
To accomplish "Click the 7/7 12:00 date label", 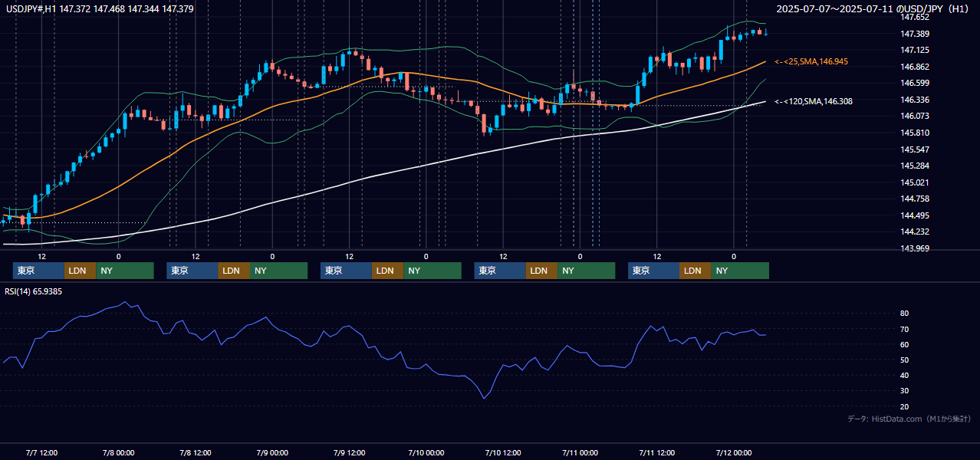I will pyautogui.click(x=41, y=452).
